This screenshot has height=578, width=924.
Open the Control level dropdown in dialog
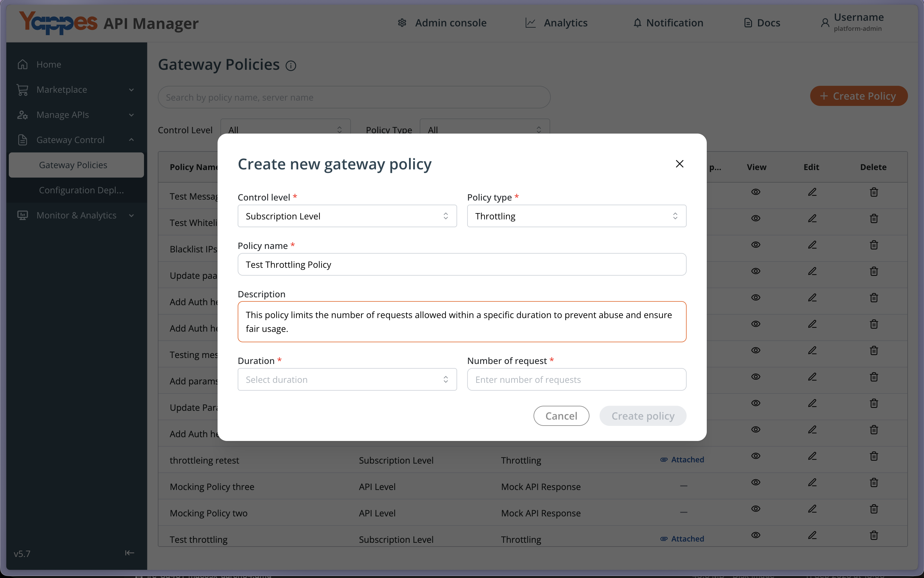pyautogui.click(x=347, y=216)
